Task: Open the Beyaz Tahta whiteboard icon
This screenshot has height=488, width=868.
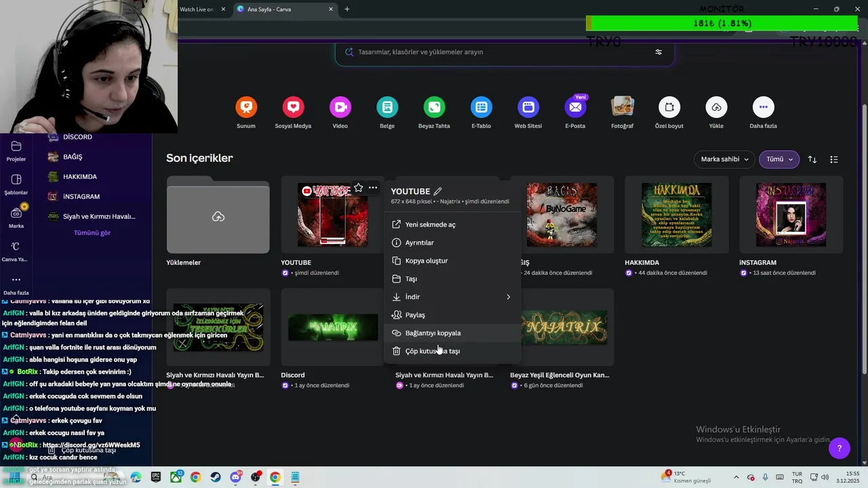Action: tap(434, 107)
